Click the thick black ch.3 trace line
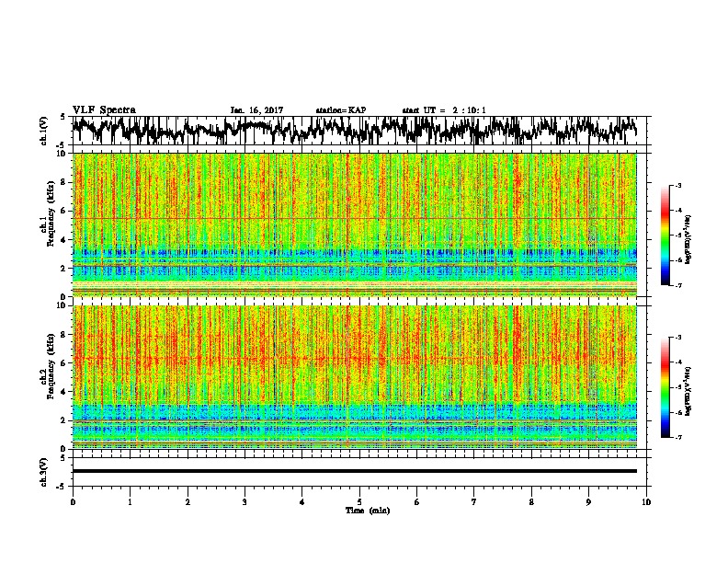Image resolution: width=728 pixels, height=563 pixels. click(354, 471)
